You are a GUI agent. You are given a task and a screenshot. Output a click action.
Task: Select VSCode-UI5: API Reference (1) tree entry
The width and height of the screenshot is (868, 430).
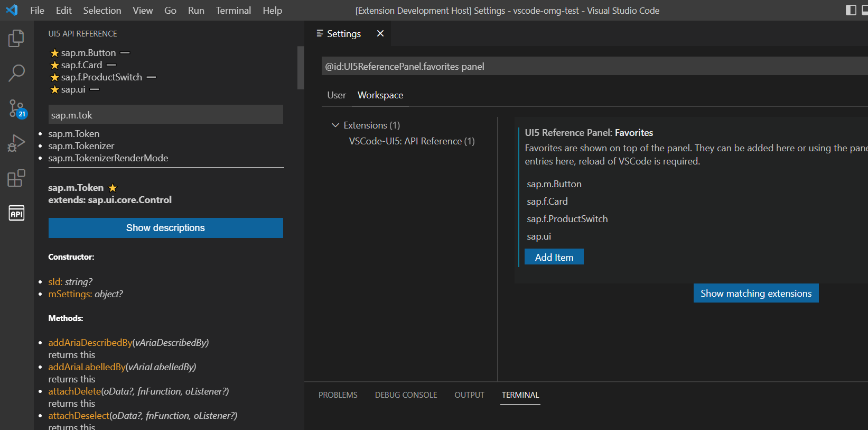coord(412,141)
